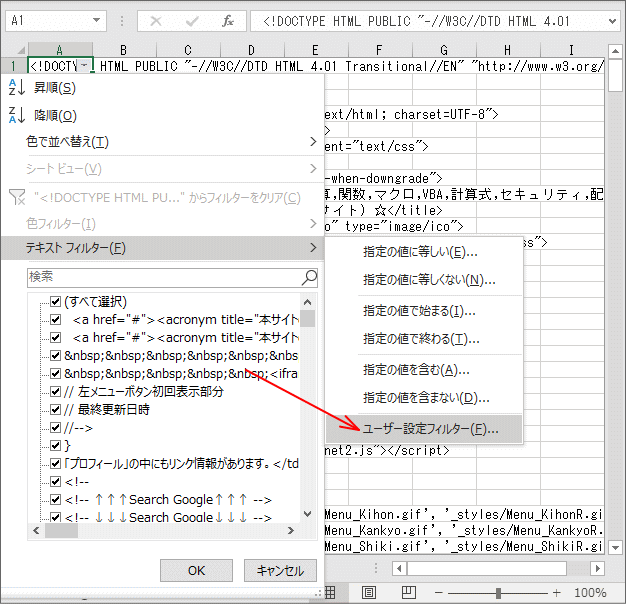
Task: Click the ascending sort A-Z icon
Action: click(x=17, y=87)
